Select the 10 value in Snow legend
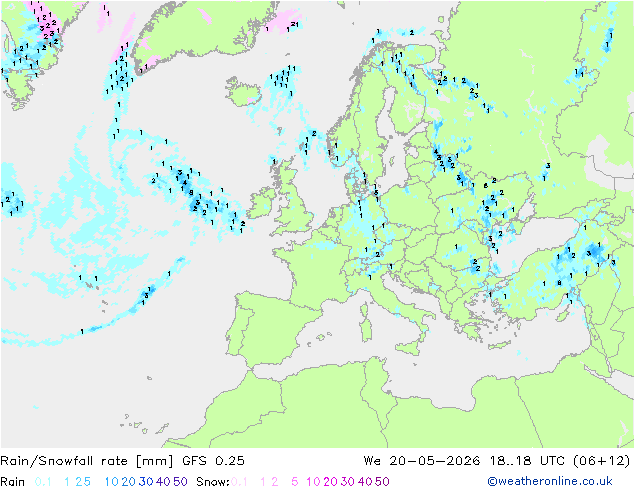The height and width of the screenshot is (490, 634). [313, 482]
